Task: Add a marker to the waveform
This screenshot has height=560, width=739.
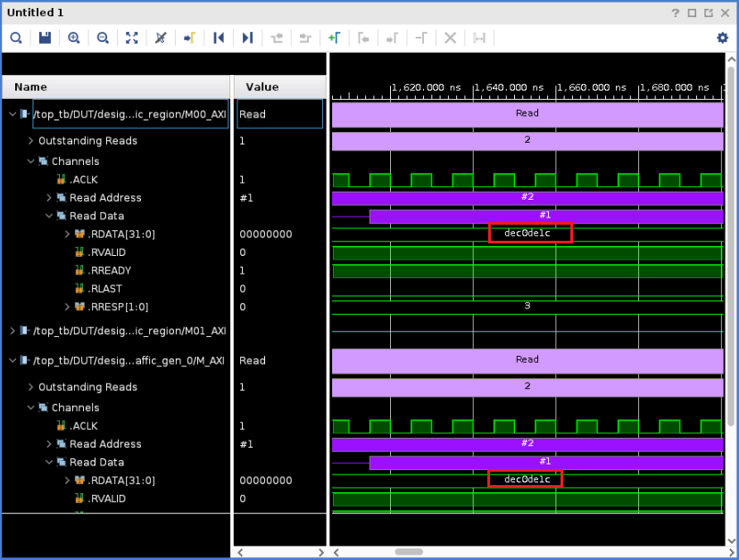Action: (334, 37)
